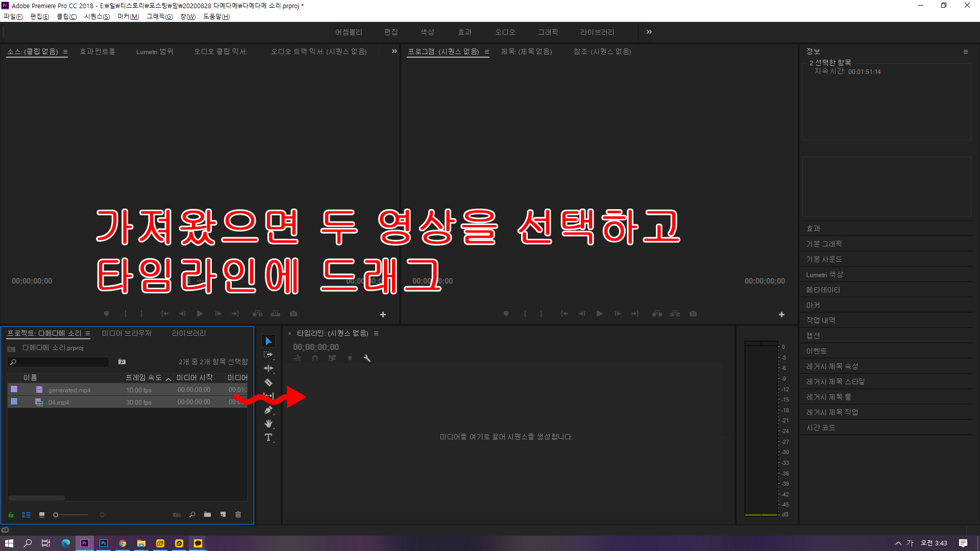Switch Project panel to list view

(27, 515)
